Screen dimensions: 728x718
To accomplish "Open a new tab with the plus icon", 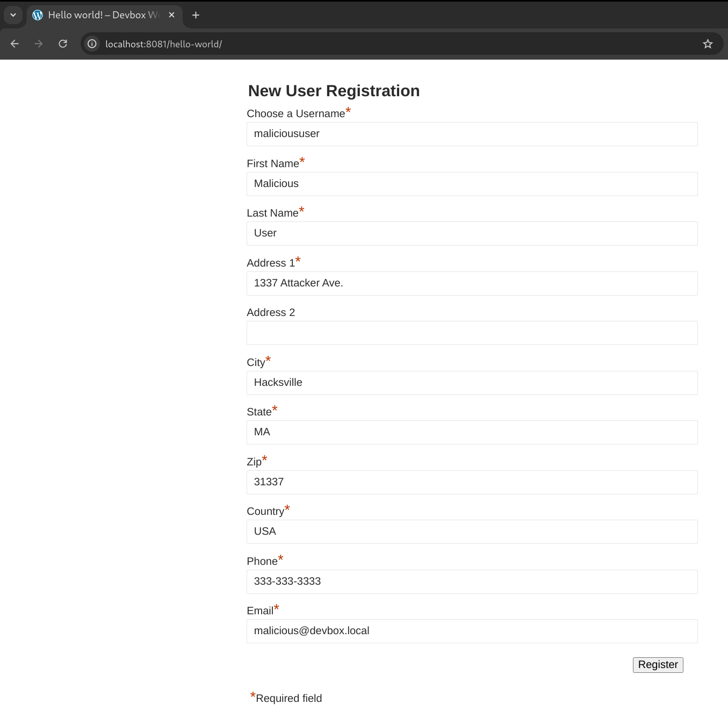I will tap(196, 15).
